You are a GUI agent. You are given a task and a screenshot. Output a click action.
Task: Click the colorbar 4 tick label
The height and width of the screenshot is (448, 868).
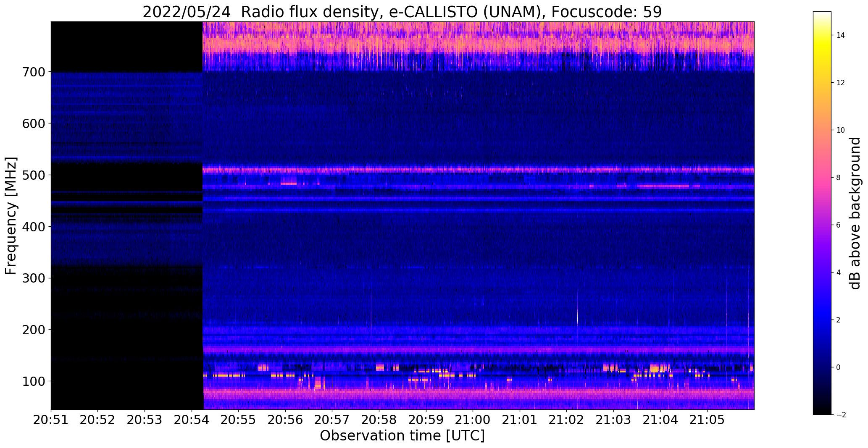[838, 272]
